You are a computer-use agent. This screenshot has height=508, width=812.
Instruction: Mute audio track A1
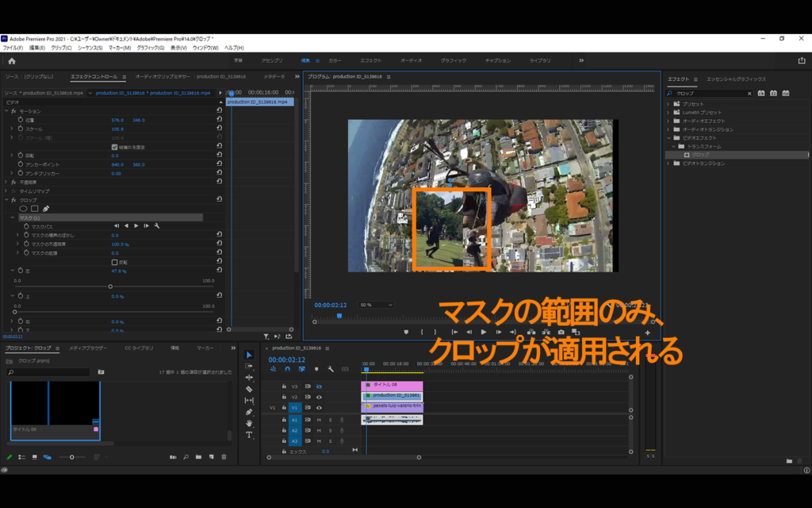[319, 420]
